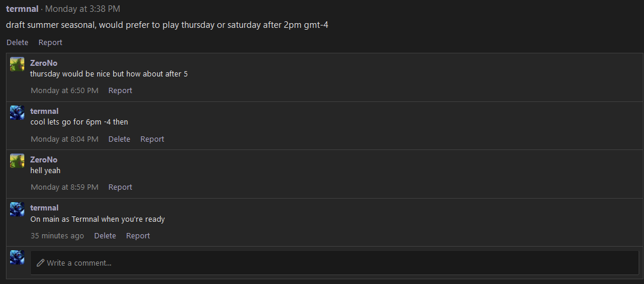Open ZeroNo's profile on 'thursday would be nice' comment

43,63
